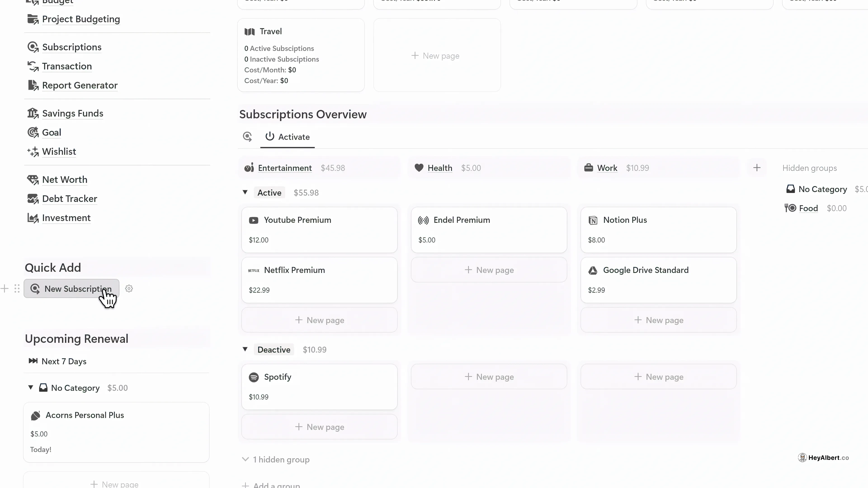
Task: Add new page under Endel Premium
Action: [x=489, y=270]
